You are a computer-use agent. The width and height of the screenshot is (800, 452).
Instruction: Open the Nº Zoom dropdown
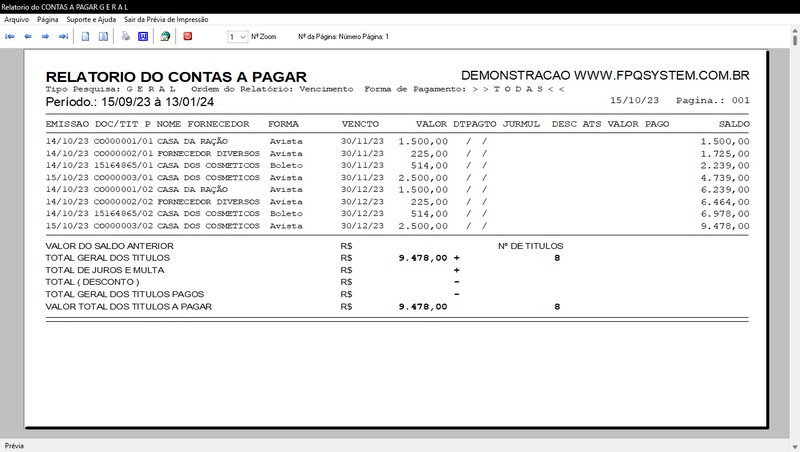point(237,37)
